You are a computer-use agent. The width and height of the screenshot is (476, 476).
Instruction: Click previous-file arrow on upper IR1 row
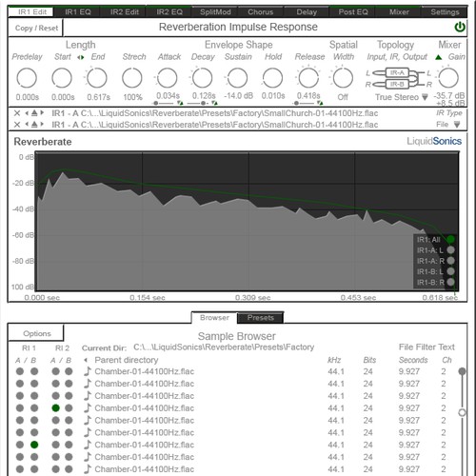pyautogui.click(x=27, y=113)
